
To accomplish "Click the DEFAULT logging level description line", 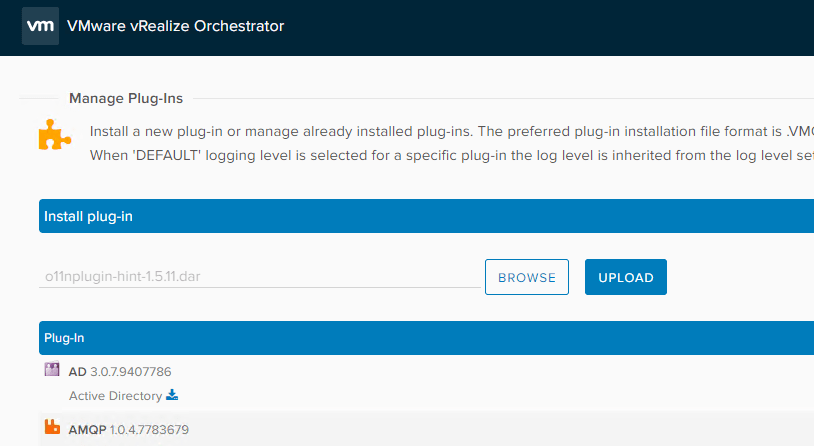I will tap(452, 155).
